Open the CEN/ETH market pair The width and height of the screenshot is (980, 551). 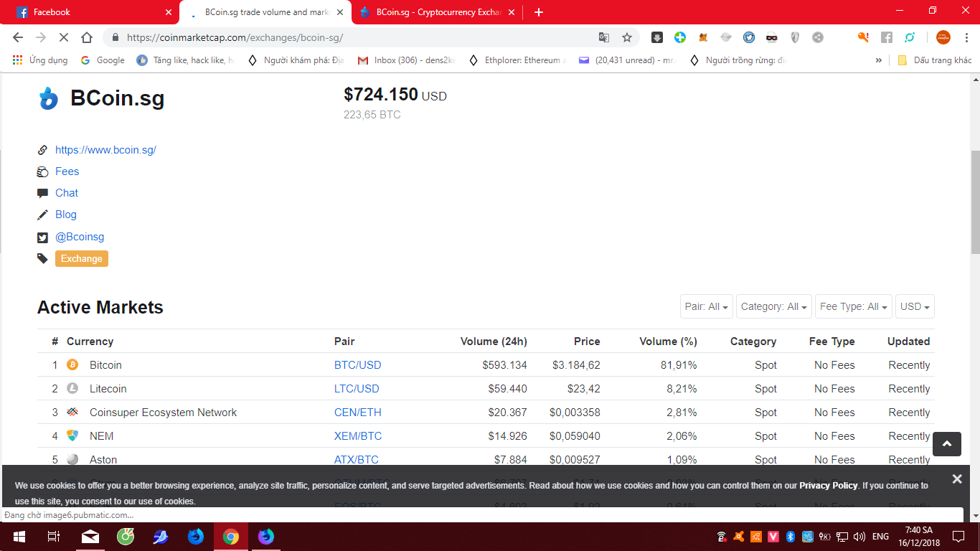point(358,413)
